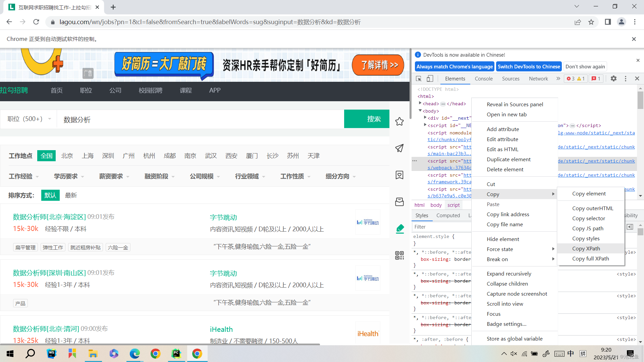Click the Console panel tab
The height and width of the screenshot is (362, 644).
484,79
